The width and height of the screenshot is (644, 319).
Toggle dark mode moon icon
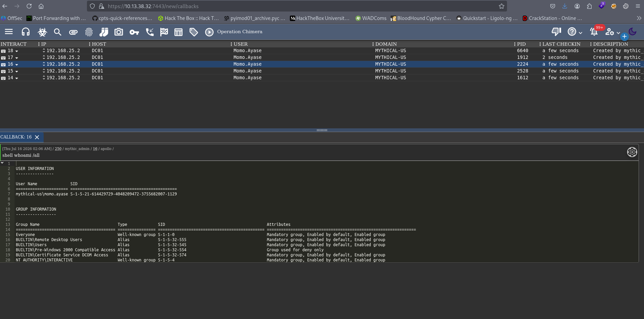[632, 32]
